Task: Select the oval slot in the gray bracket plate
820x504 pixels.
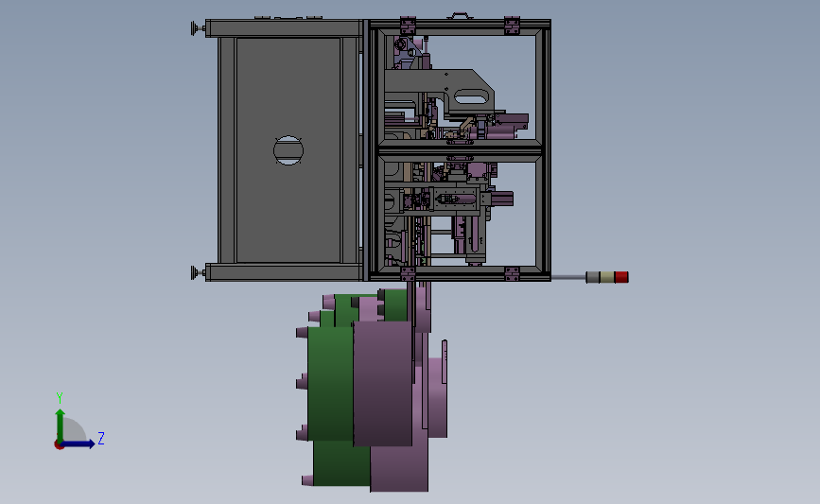Action: [471, 96]
